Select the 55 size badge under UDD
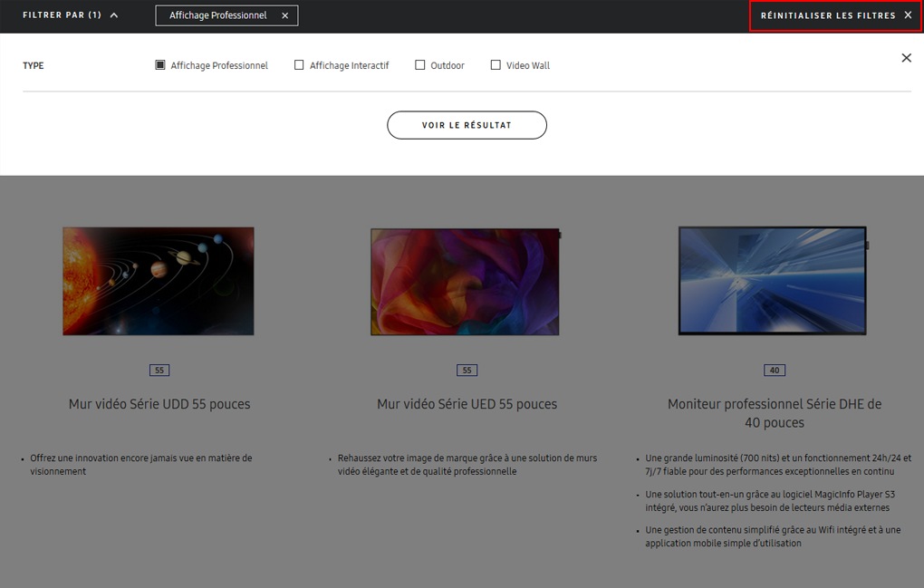The height and width of the screenshot is (588, 924). pyautogui.click(x=159, y=370)
